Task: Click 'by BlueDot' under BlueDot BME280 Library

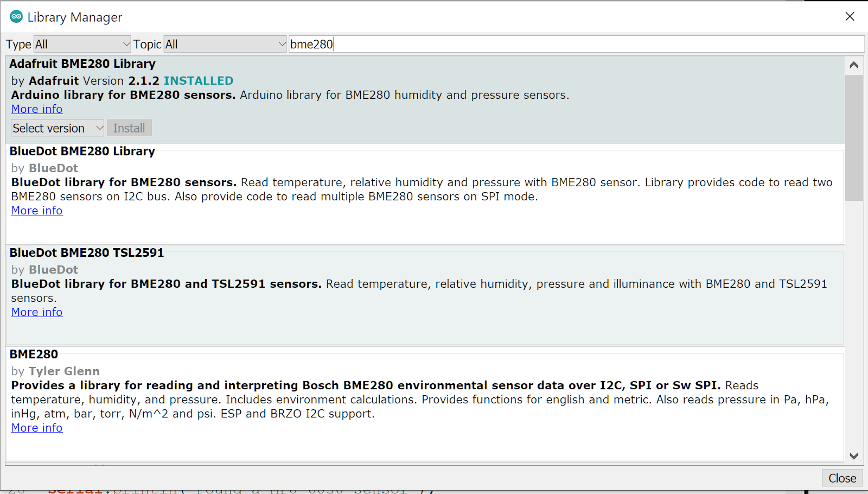Action: coord(44,168)
